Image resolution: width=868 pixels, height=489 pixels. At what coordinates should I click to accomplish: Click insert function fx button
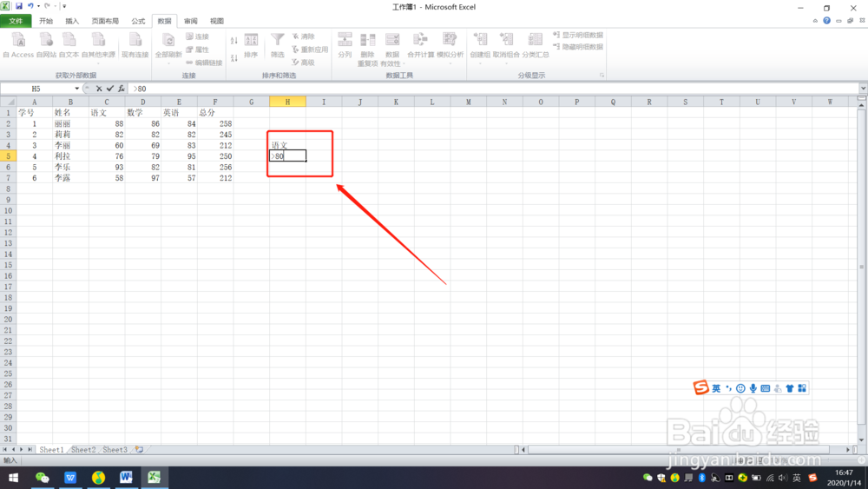(122, 89)
